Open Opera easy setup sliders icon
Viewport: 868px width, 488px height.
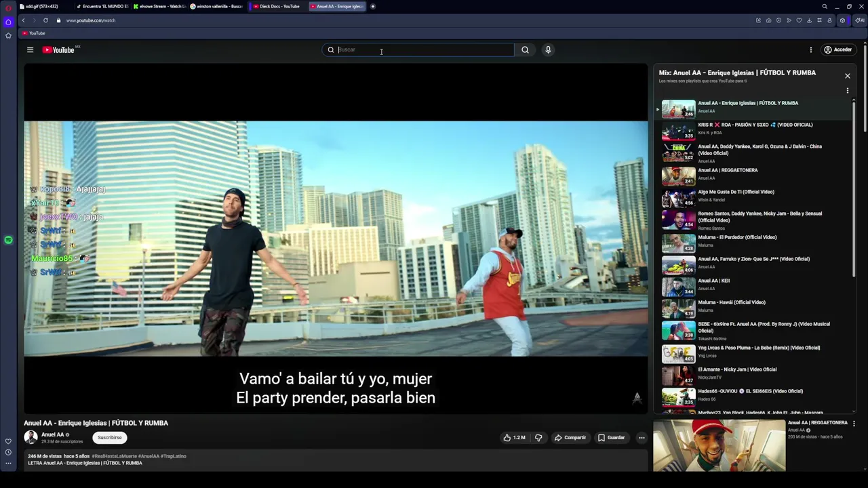(x=819, y=20)
